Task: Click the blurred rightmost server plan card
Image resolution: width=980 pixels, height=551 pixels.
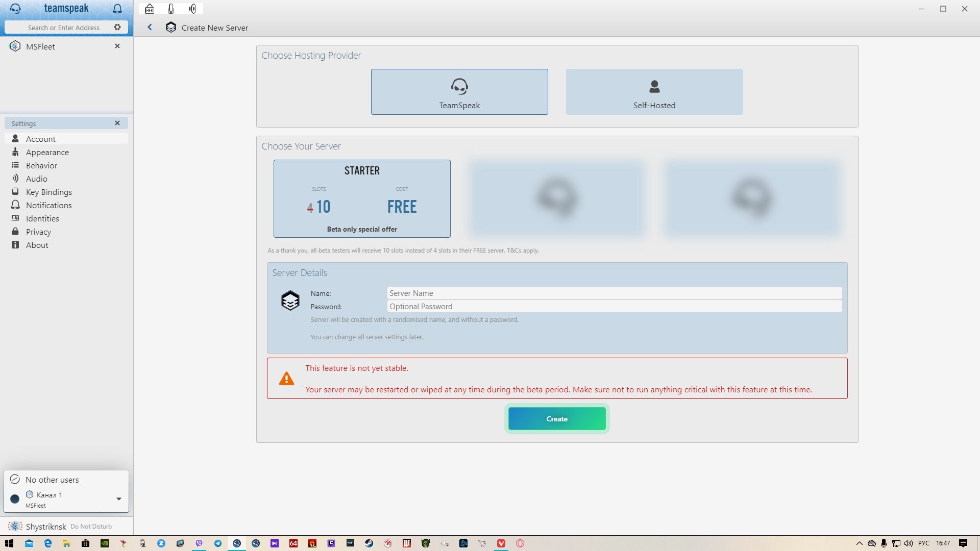Action: pos(752,198)
